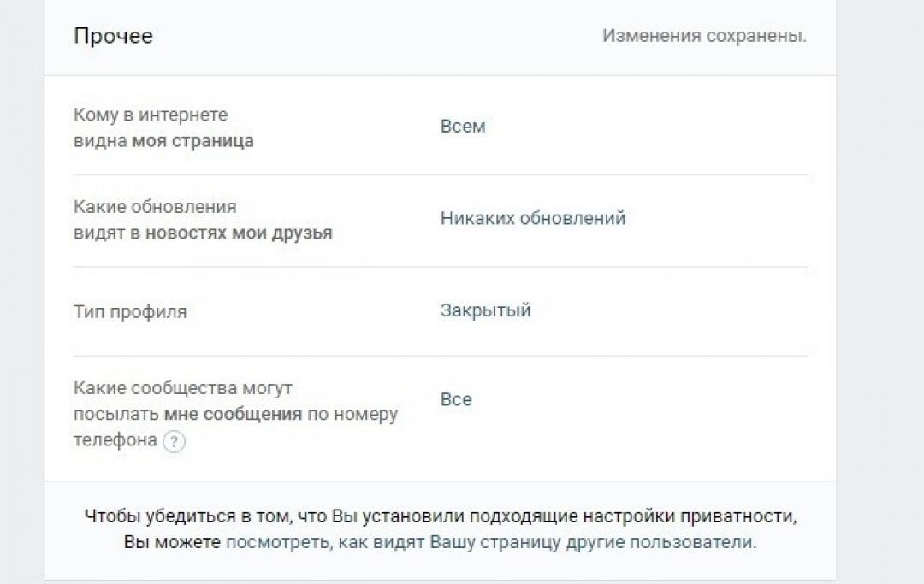Click the bold "мне сообщения" text

coord(233,414)
